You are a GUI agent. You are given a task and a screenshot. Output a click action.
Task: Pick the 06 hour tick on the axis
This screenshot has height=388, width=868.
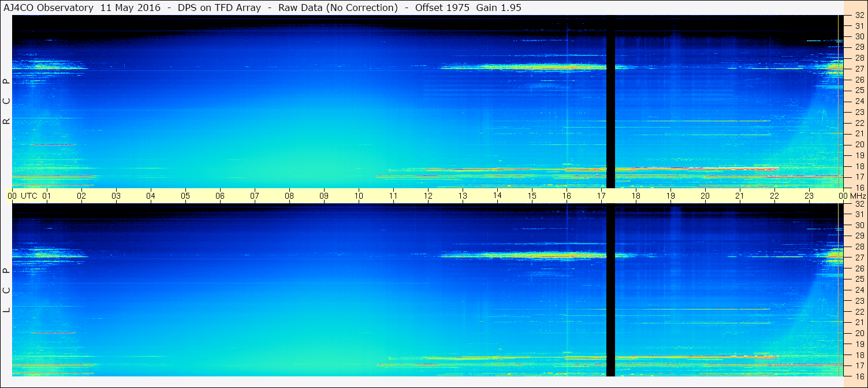[x=220, y=196]
